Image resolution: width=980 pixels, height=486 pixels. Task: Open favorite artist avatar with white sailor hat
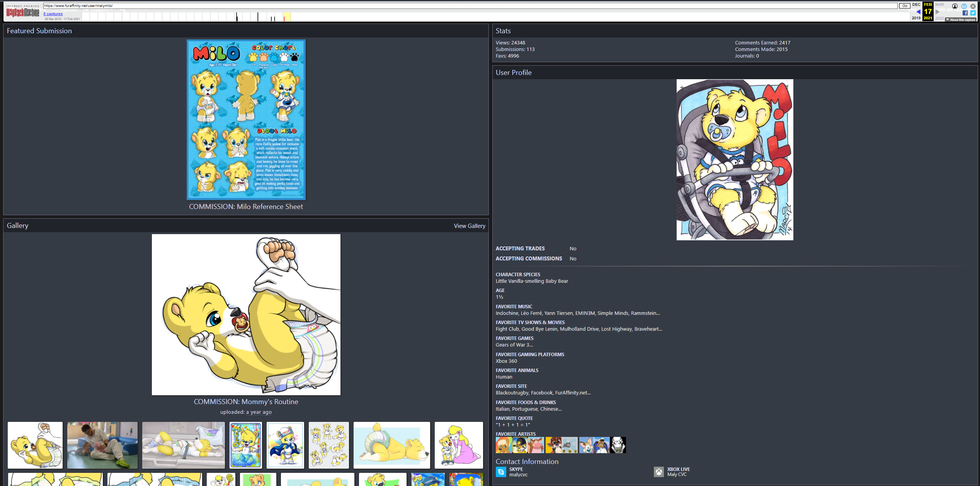[602, 445]
